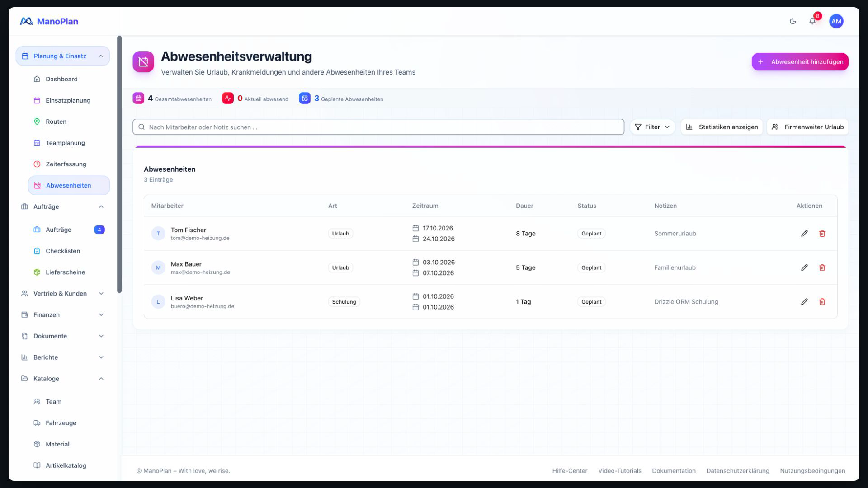Expand the Vertrieb & Kunden section
This screenshot has width=868, height=488.
point(63,293)
